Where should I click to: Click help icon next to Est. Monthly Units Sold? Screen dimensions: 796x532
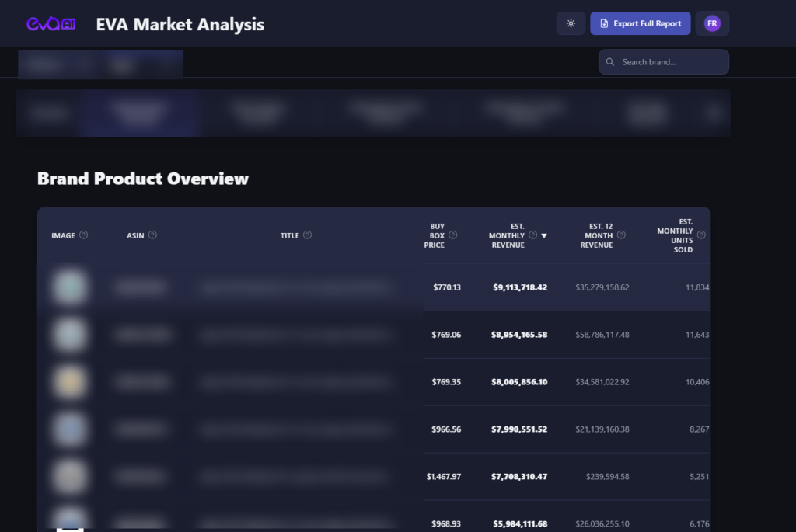coord(701,235)
